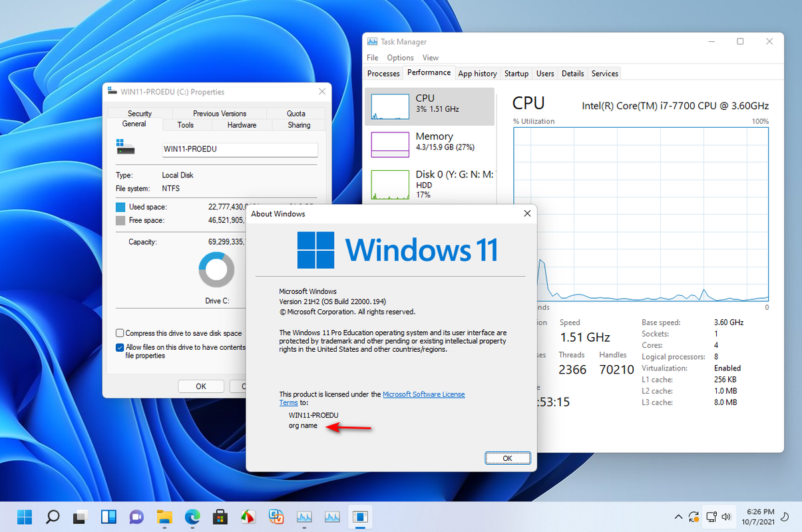Click the Version 21H2 (OS Build 22000.194) text
Image resolution: width=802 pixels, height=532 pixels.
(x=332, y=301)
